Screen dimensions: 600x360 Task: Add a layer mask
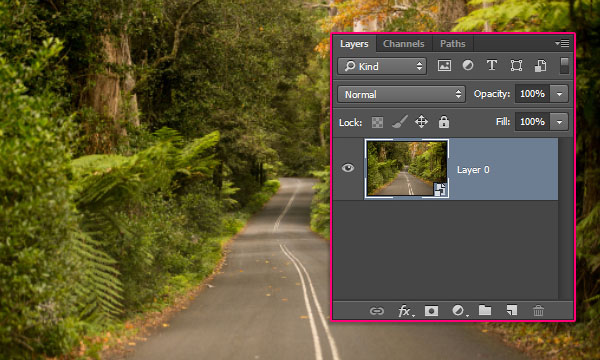431,311
